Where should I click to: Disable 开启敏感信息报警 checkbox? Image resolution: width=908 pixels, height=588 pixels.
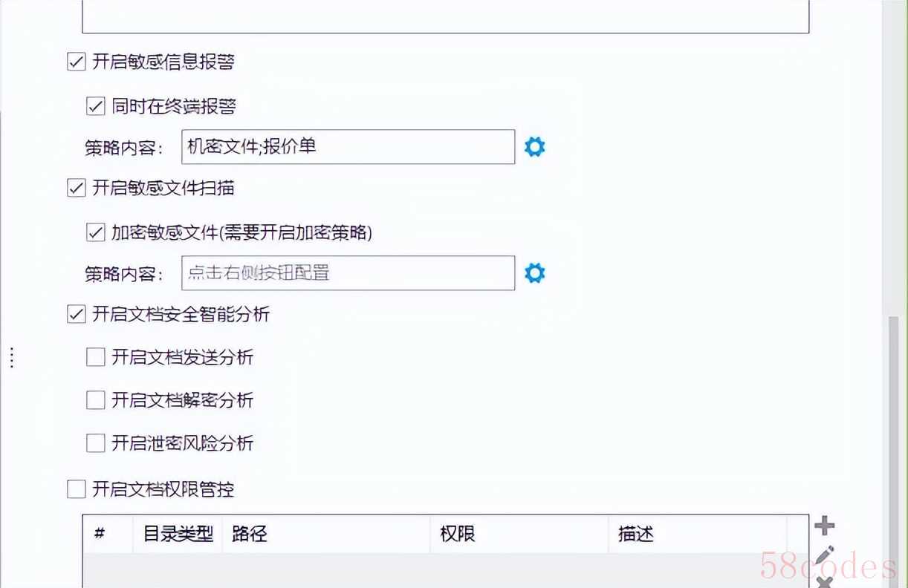[x=77, y=62]
